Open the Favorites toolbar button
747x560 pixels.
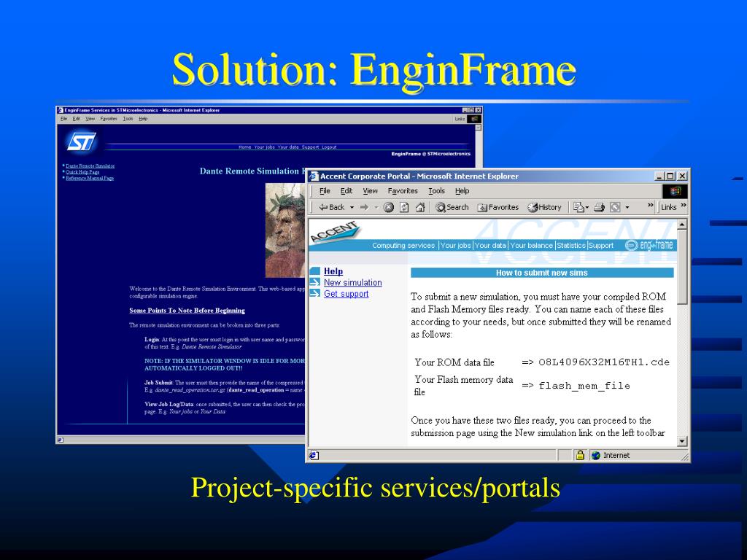pyautogui.click(x=498, y=207)
